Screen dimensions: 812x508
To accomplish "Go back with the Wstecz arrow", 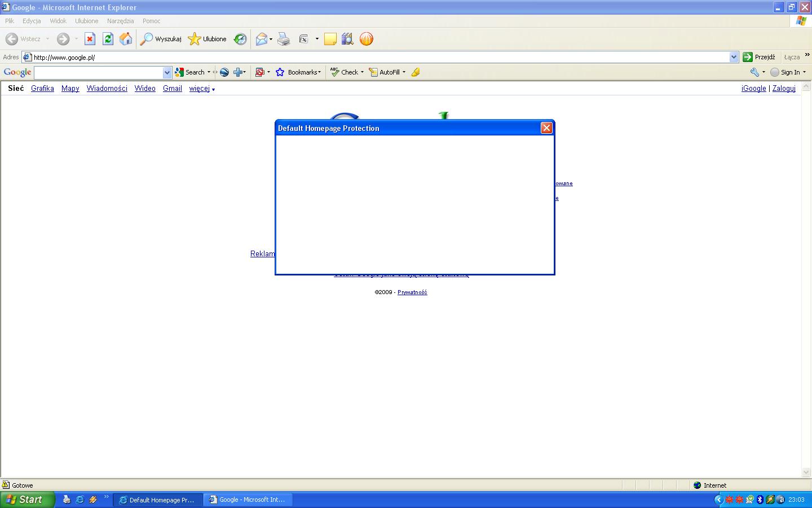I will tap(23, 39).
